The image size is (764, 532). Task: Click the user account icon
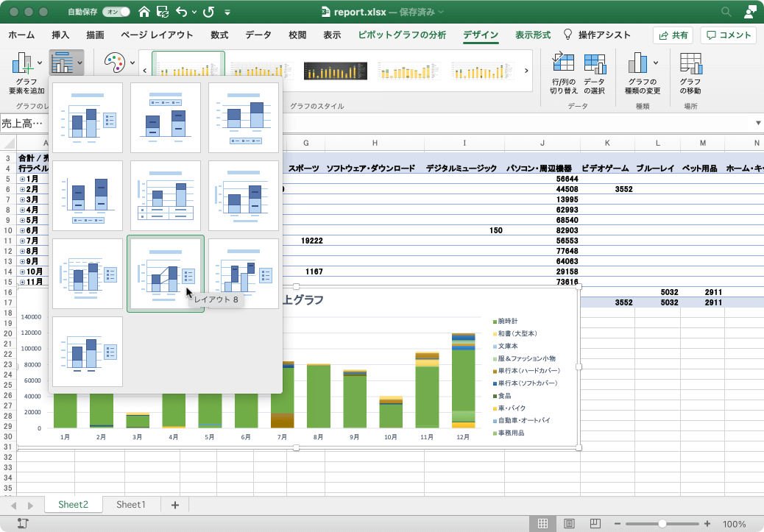point(750,12)
